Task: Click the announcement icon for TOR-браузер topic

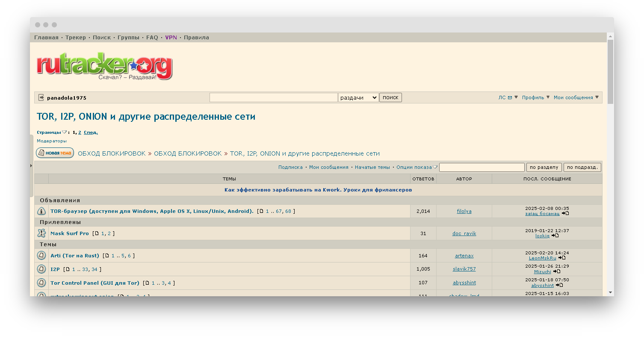Action: [x=41, y=211]
